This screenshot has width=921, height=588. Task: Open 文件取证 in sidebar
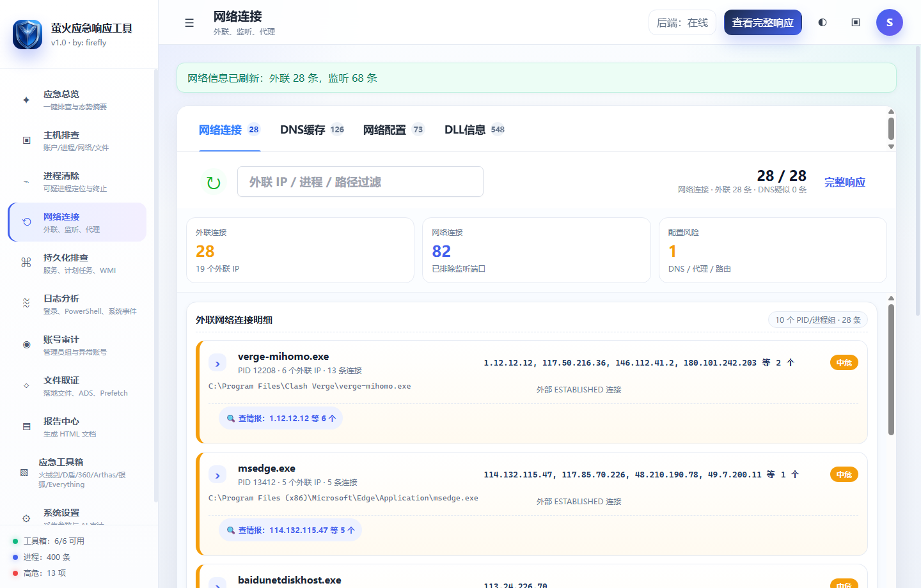77,386
